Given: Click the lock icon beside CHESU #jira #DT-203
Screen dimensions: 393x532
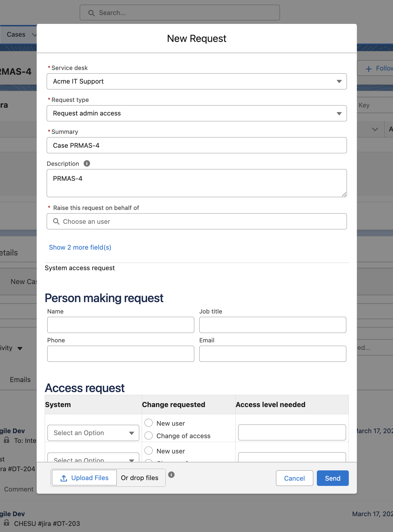Looking at the screenshot, I should 7,523.
